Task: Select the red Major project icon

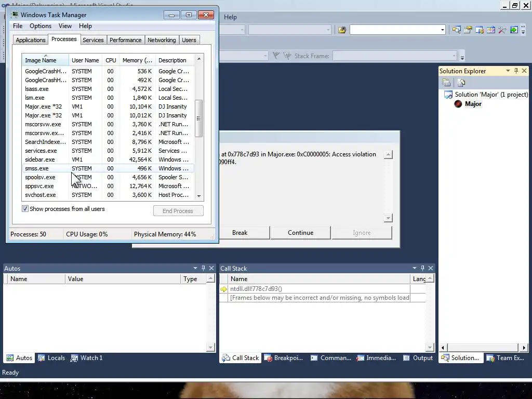Action: click(x=458, y=104)
